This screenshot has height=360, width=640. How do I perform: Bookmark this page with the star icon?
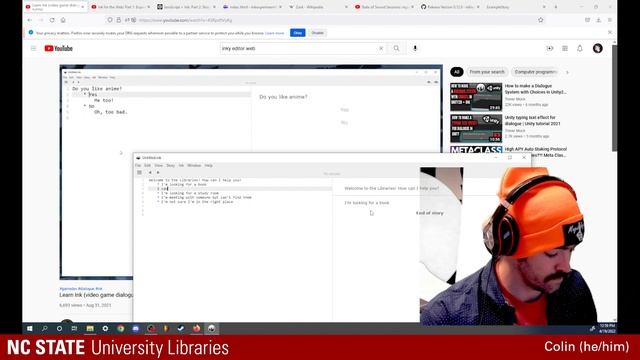(x=540, y=20)
